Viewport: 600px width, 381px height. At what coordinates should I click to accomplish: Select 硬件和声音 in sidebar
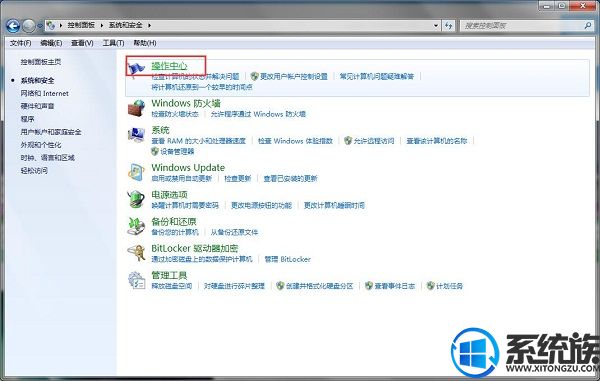click(x=37, y=106)
